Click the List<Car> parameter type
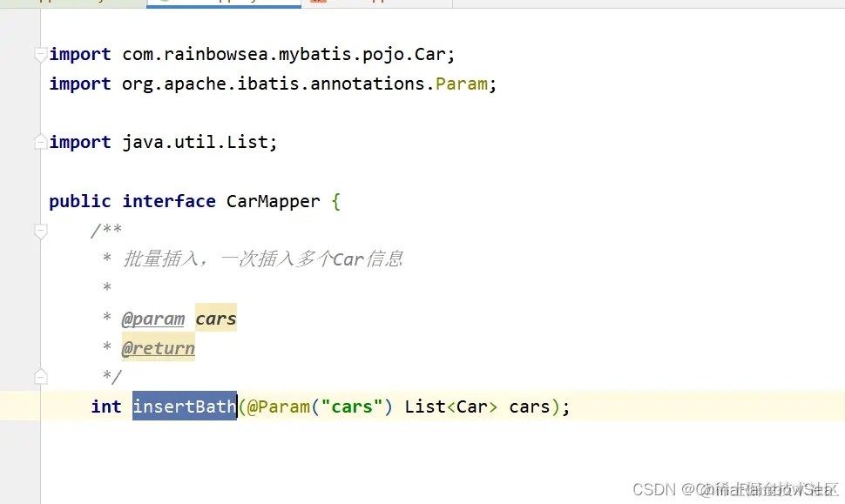 coord(451,407)
